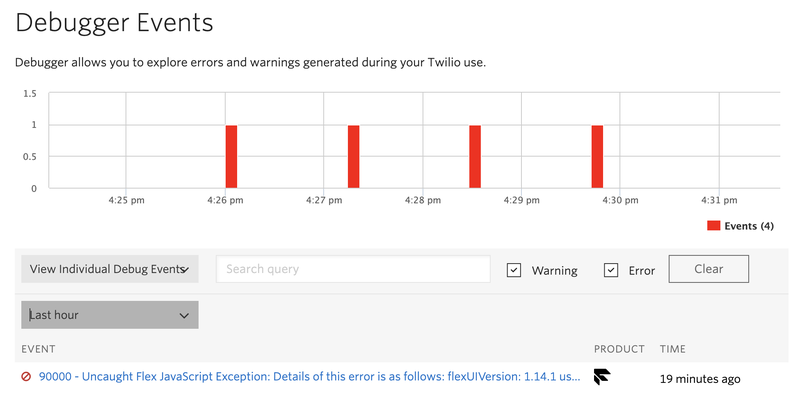
Task: Sort by the EVENT column header
Action: point(38,349)
